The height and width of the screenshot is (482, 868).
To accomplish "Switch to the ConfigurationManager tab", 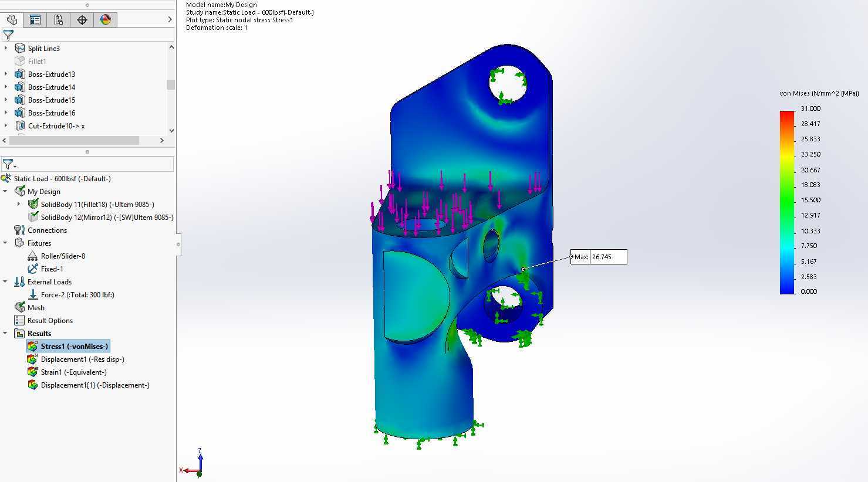I will [x=59, y=19].
